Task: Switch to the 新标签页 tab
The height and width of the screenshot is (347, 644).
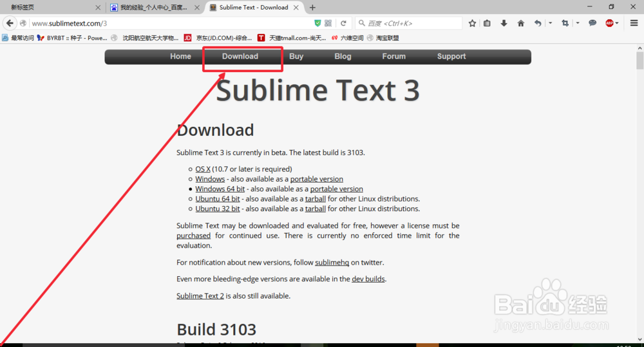Action: pyautogui.click(x=52, y=7)
